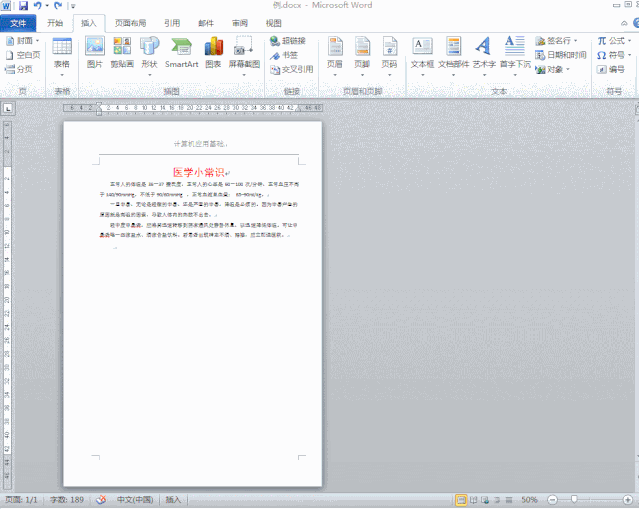Open the Page Number (页码) menu
This screenshot has height=509, width=639.
coord(389,57)
